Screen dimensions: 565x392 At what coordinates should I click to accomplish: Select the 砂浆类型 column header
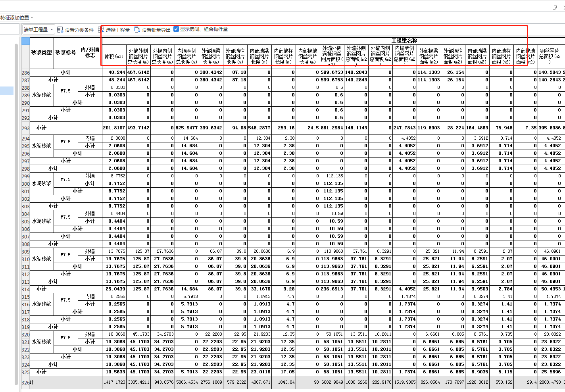pos(42,53)
